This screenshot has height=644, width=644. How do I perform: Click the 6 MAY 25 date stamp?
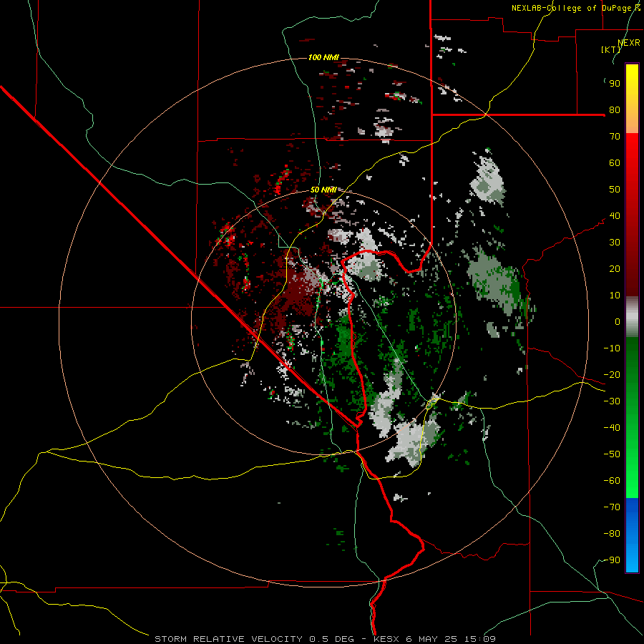pos(431,639)
